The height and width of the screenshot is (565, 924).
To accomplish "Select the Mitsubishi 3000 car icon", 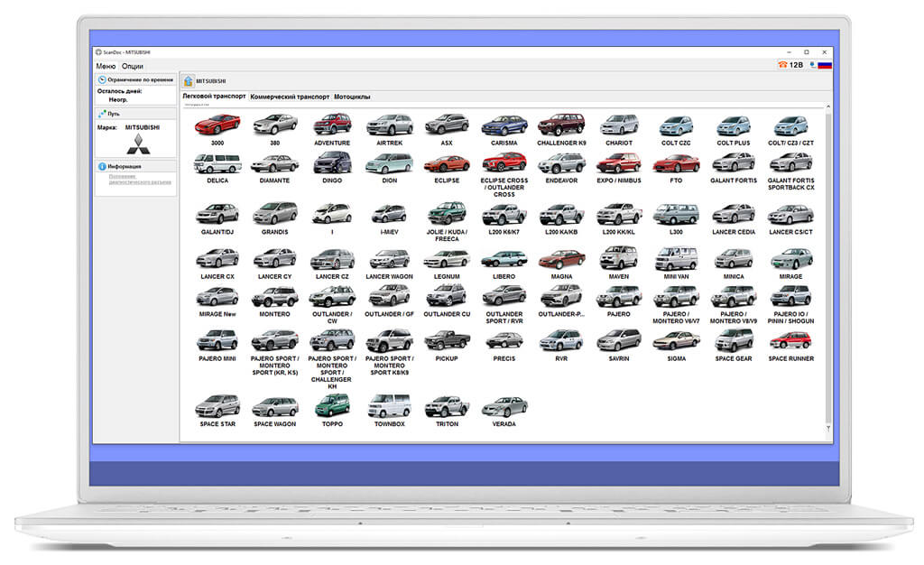I will point(217,125).
